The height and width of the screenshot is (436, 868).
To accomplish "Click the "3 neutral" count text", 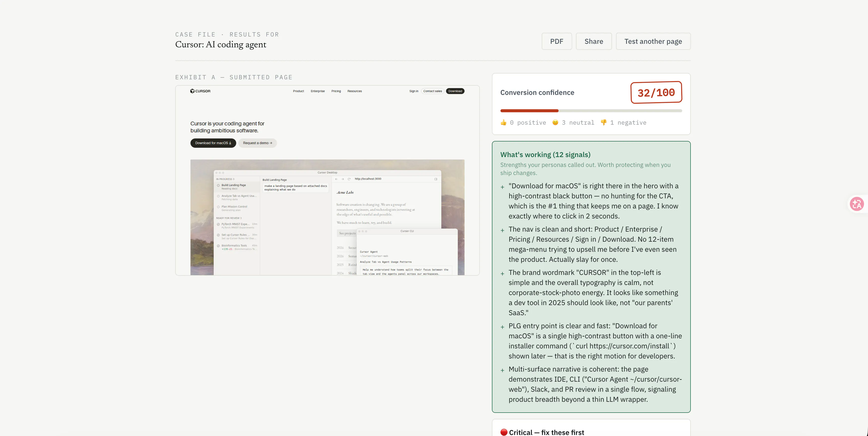I will pyautogui.click(x=578, y=123).
